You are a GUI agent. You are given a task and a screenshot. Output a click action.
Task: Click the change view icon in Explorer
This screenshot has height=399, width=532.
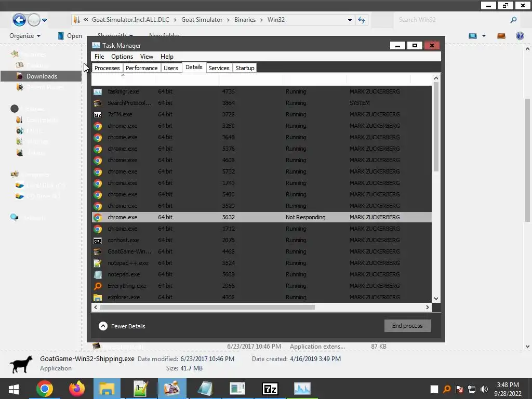(473, 36)
